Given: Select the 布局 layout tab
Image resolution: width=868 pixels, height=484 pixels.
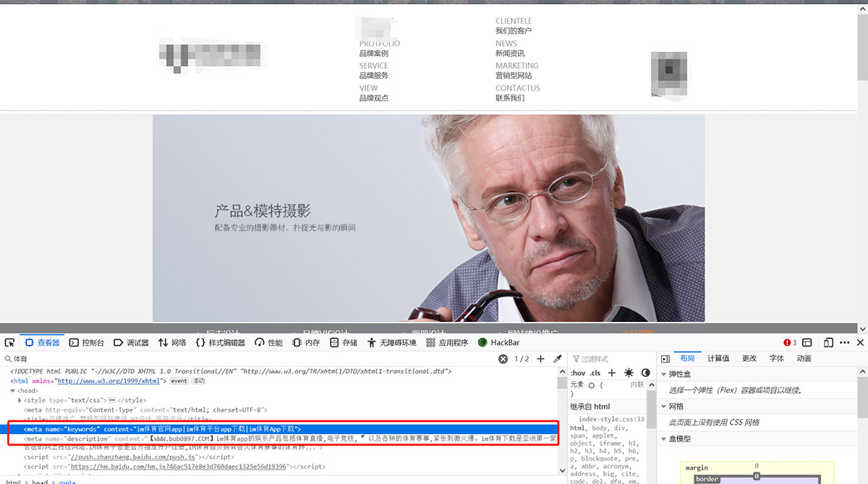Looking at the screenshot, I should [687, 359].
